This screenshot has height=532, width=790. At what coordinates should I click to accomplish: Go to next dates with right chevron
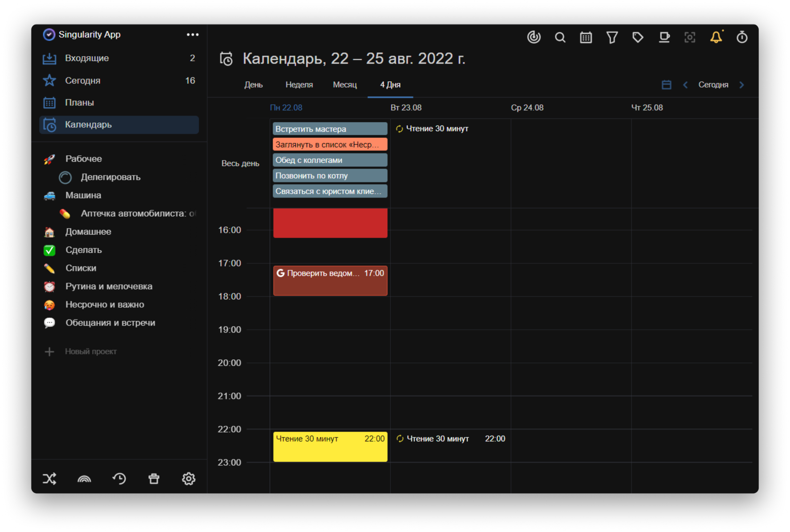point(742,85)
